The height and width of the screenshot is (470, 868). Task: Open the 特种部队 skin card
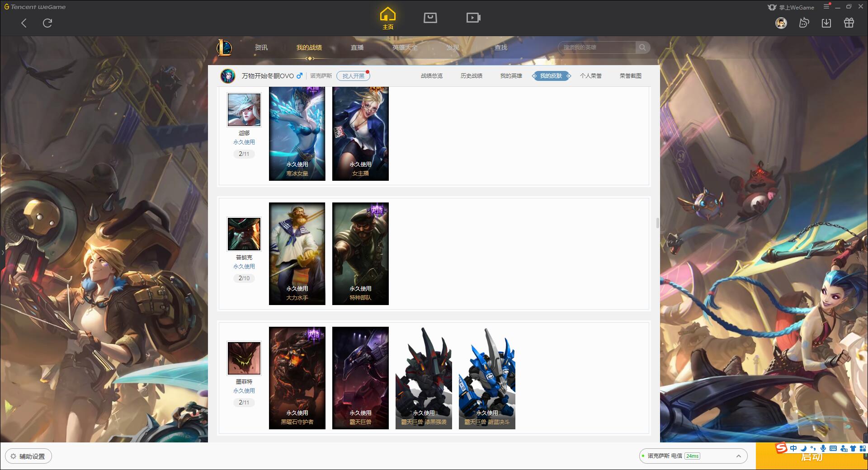coord(360,254)
